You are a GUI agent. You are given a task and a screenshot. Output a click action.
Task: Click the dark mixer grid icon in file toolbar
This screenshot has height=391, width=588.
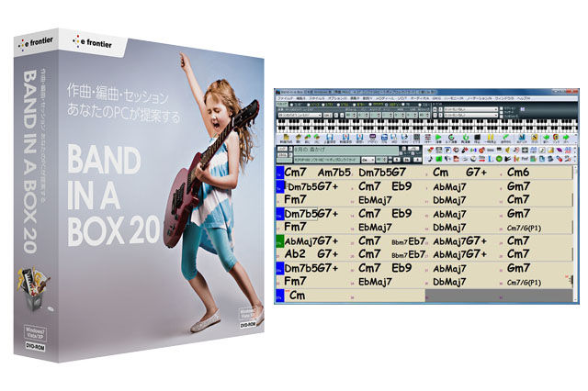pos(416,138)
